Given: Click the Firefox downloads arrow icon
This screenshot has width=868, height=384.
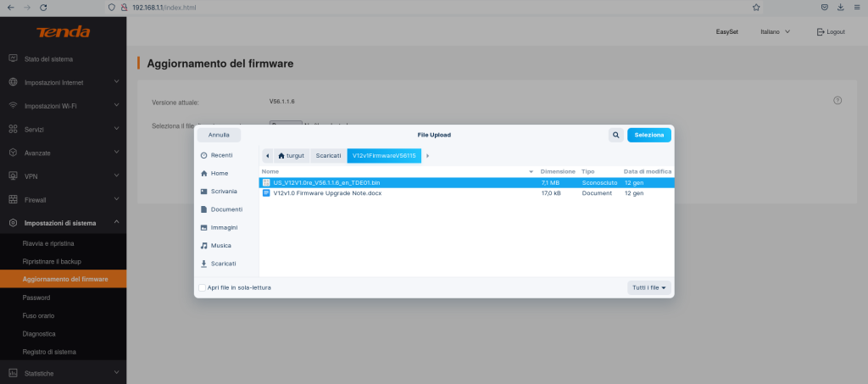Looking at the screenshot, I should (x=840, y=7).
